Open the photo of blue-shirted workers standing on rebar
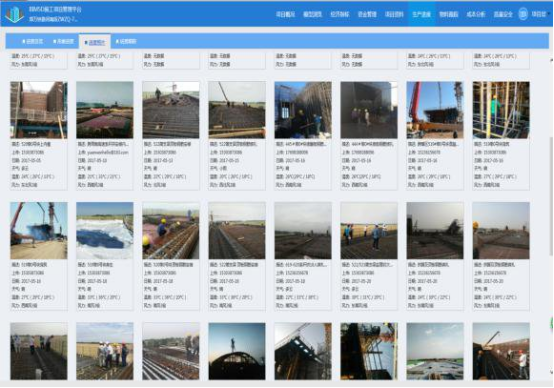The height and width of the screenshot is (388, 554). [369, 230]
